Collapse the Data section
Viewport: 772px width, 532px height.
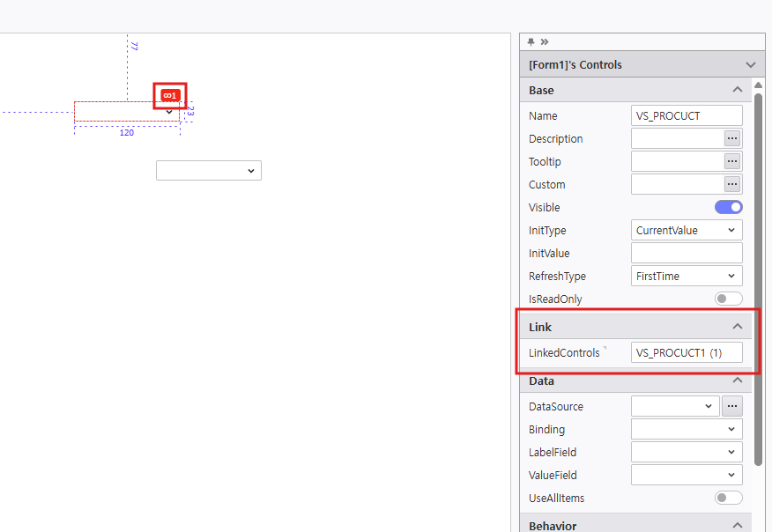737,380
